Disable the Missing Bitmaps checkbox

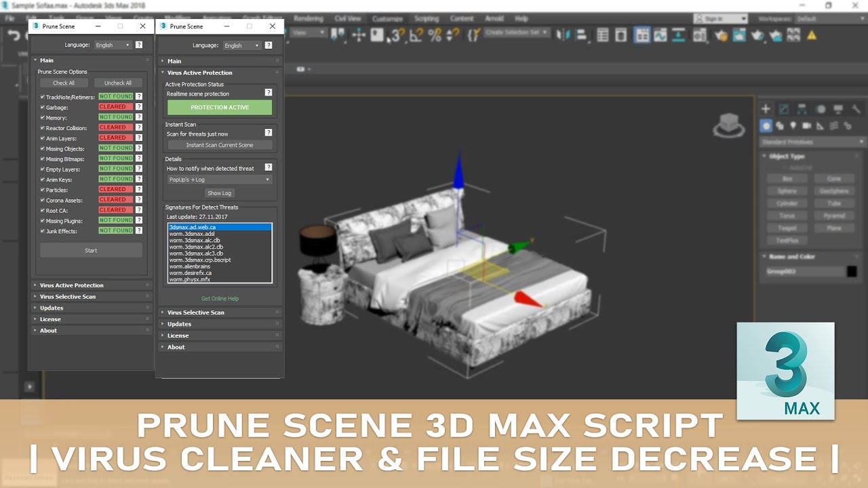[42, 159]
